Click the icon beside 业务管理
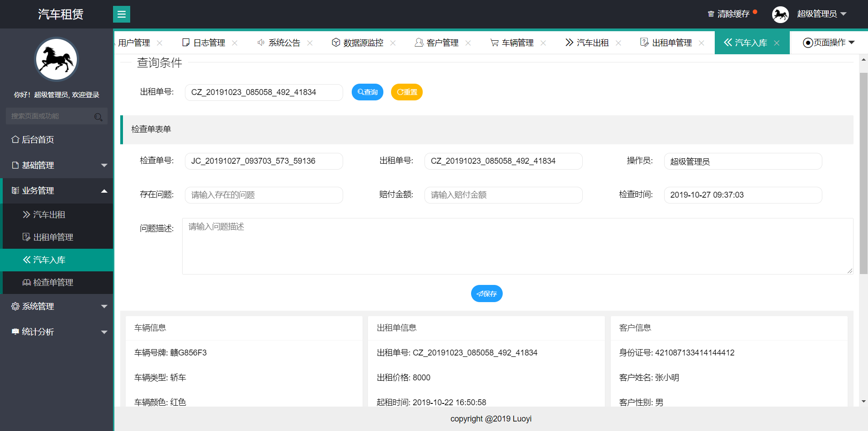Viewport: 868px width, 431px height. [15, 190]
